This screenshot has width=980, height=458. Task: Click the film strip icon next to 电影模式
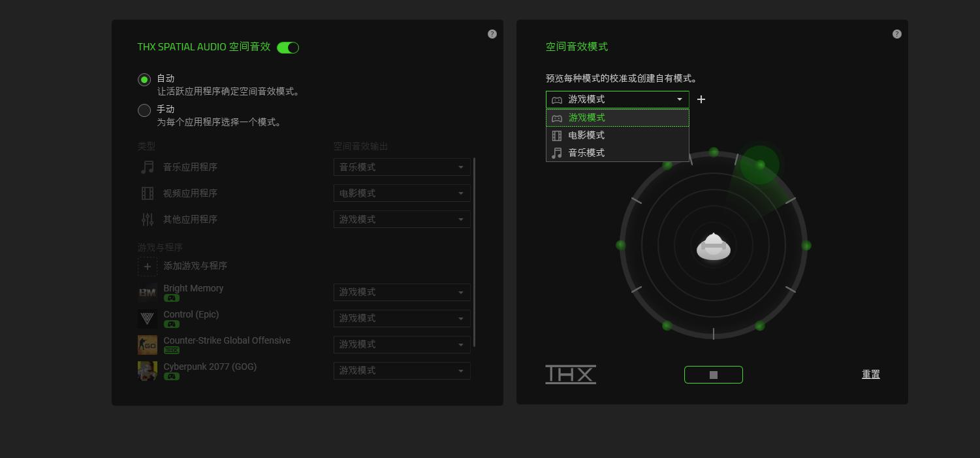point(557,136)
